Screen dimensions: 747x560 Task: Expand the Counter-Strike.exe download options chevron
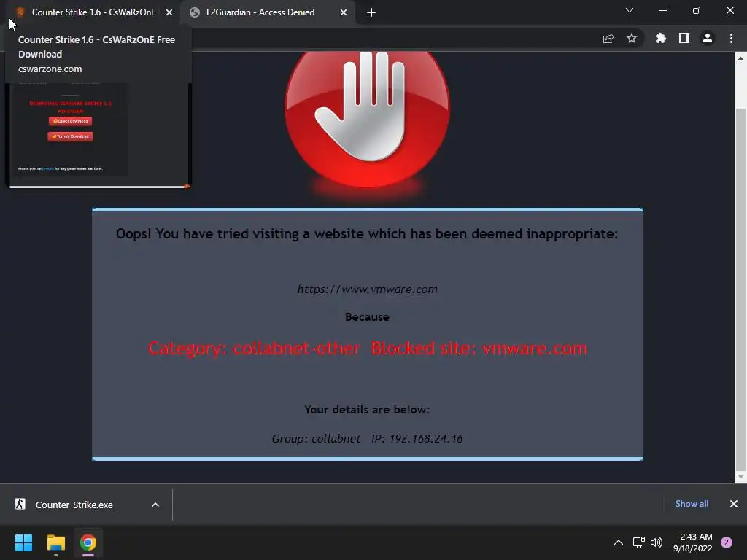[155, 505]
